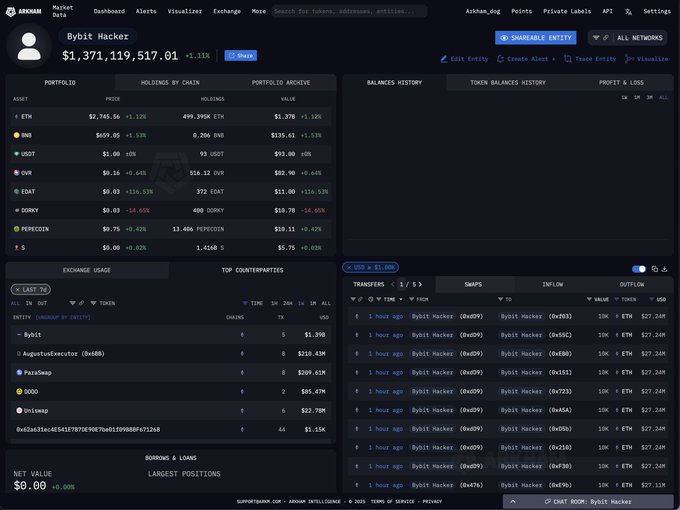Click the EDAT token icon in portfolio
Screen dimensions: 680x510
tap(16, 191)
